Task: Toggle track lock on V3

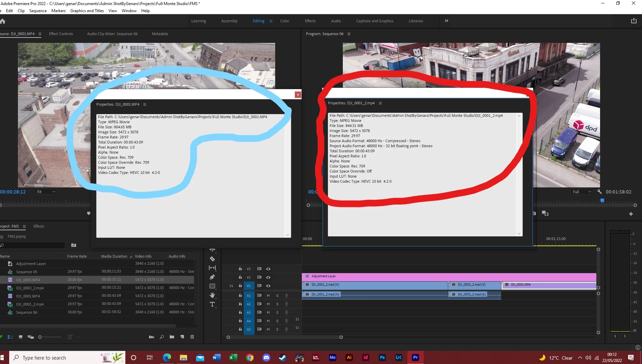Action: [x=240, y=269]
